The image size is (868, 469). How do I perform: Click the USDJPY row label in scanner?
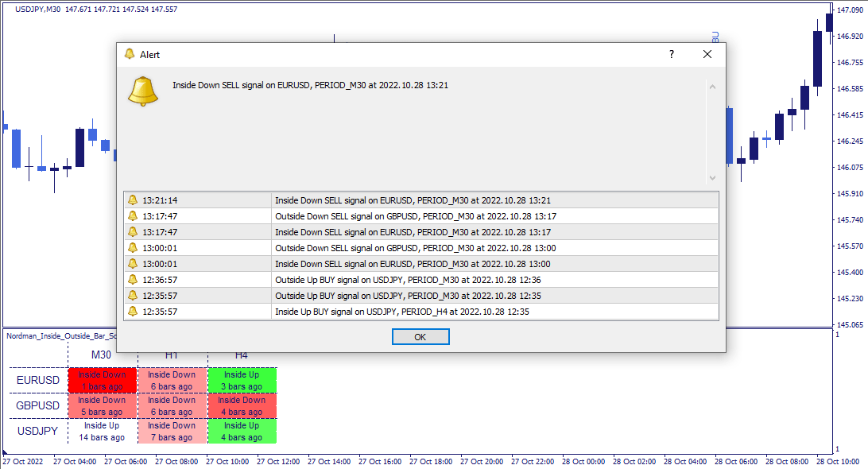(37, 432)
